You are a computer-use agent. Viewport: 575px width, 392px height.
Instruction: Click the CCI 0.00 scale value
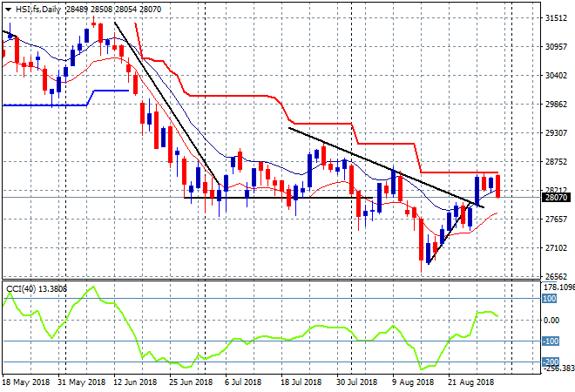coord(551,320)
